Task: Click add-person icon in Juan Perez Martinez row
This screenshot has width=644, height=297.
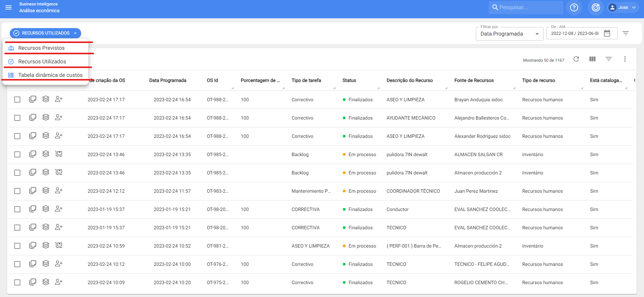Action: coord(59,190)
